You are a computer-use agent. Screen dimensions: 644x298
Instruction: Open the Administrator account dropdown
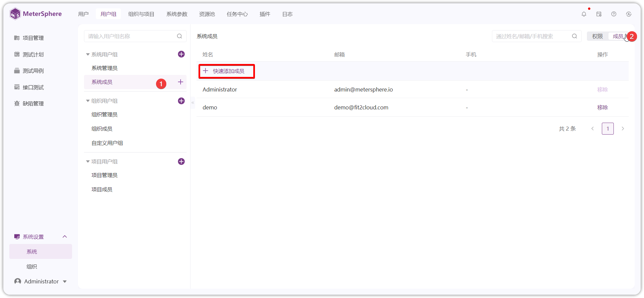point(41,281)
